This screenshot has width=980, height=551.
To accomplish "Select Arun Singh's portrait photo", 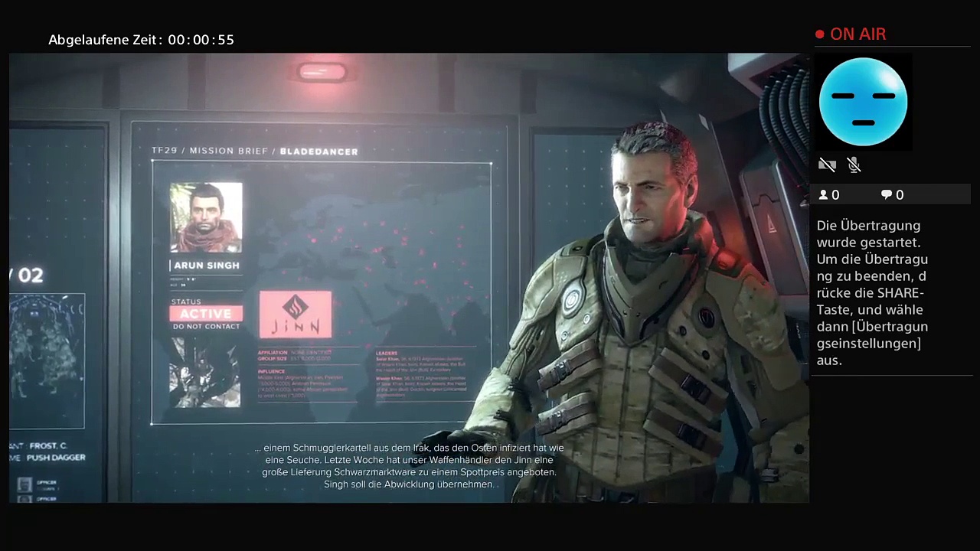I will tap(206, 217).
